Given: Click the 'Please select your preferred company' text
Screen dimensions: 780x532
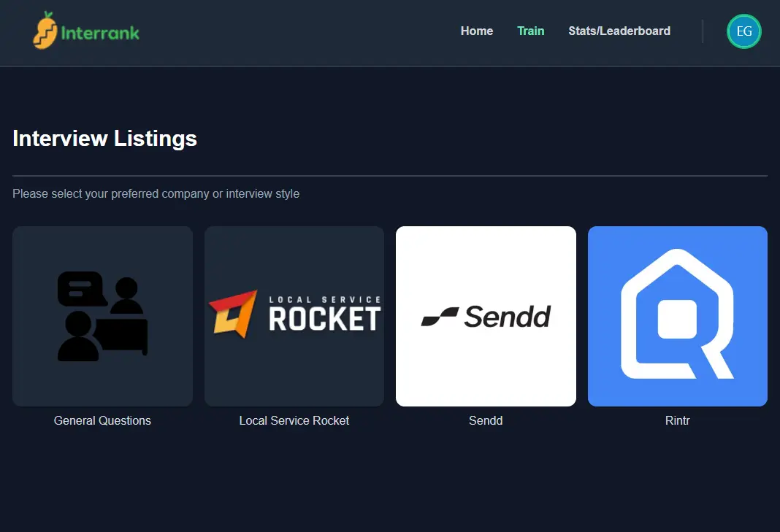Looking at the screenshot, I should click(156, 194).
